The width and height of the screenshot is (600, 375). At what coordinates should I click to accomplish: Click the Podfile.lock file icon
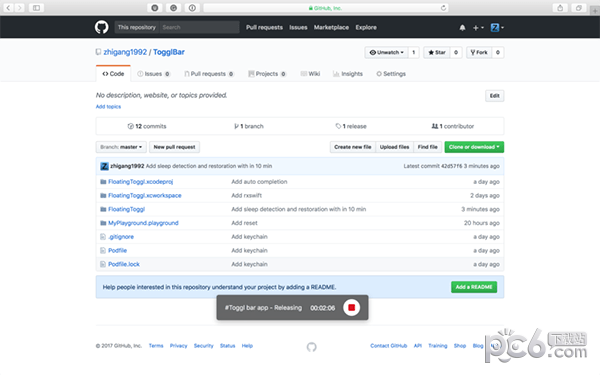click(x=103, y=264)
